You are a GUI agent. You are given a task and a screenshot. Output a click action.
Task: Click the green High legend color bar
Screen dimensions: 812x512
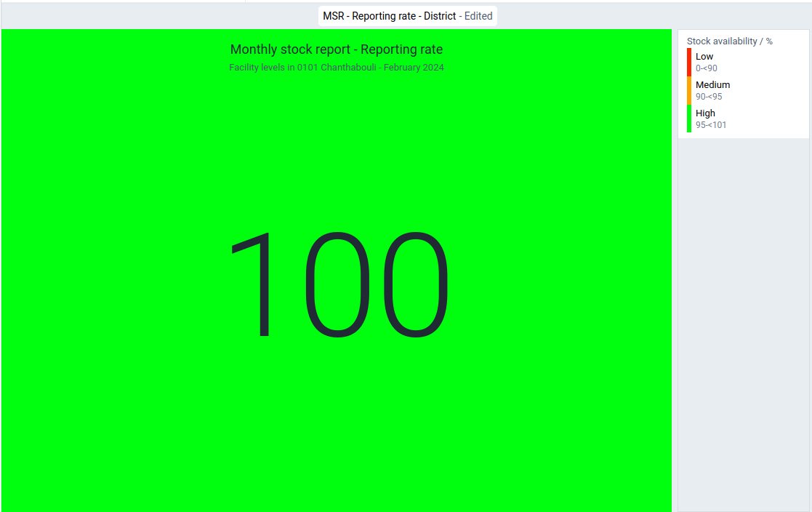coord(688,119)
